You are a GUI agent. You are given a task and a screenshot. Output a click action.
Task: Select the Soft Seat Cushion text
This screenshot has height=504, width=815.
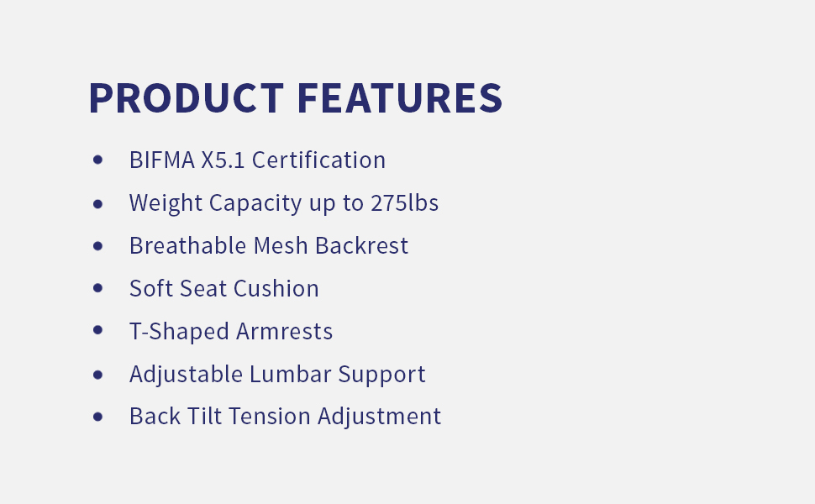click(x=223, y=288)
